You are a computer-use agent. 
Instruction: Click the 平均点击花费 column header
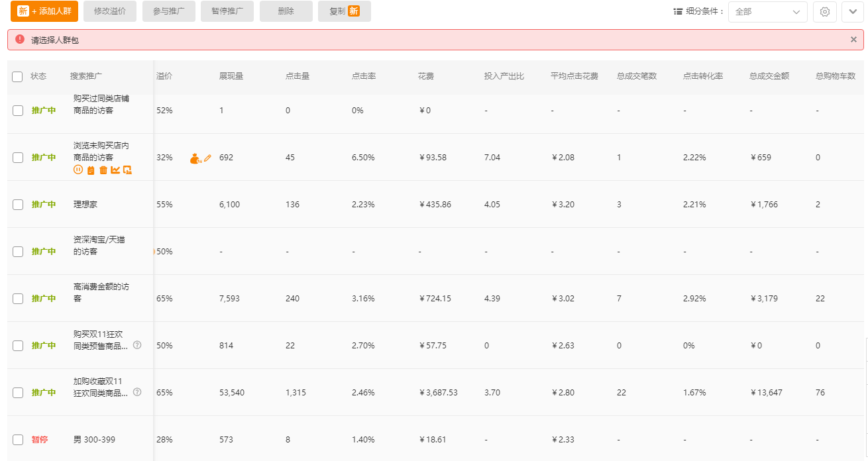pyautogui.click(x=574, y=76)
